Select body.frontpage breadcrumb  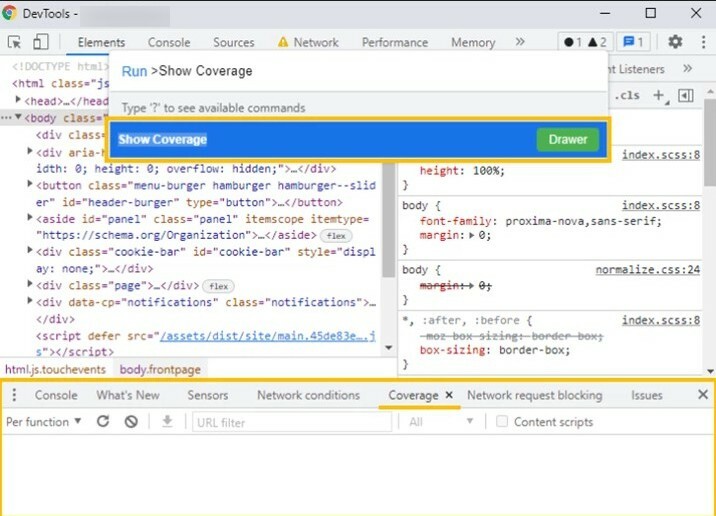[160, 369]
